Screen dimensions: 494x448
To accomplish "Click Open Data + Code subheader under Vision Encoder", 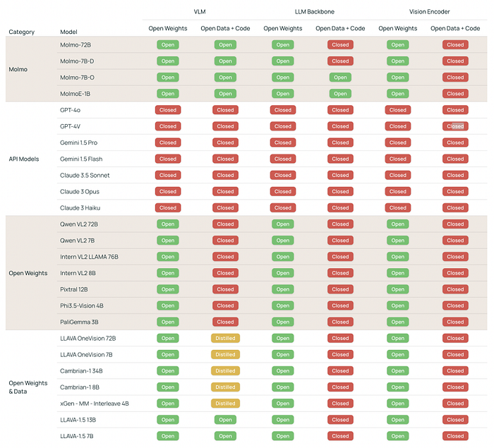I will (455, 28).
